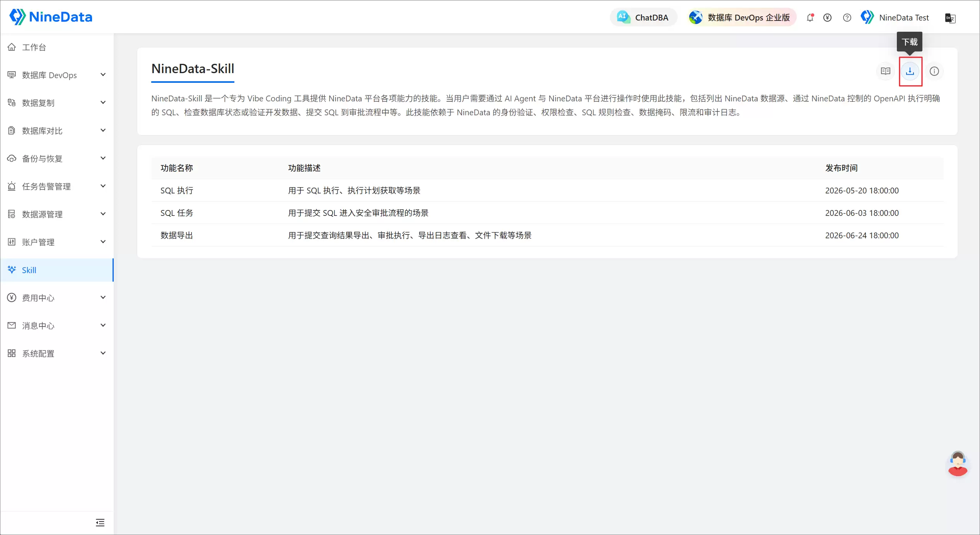The width and height of the screenshot is (980, 535).
Task: Switch language with the translate icon
Action: (950, 18)
